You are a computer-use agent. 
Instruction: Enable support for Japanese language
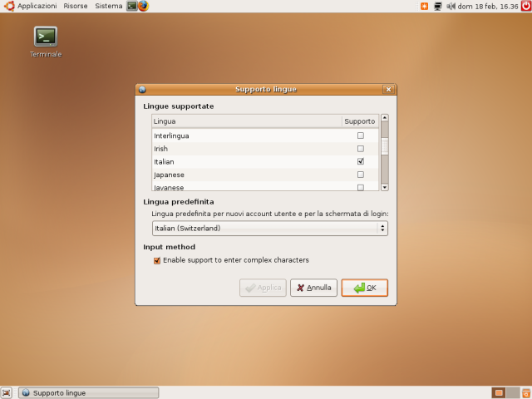(360, 175)
